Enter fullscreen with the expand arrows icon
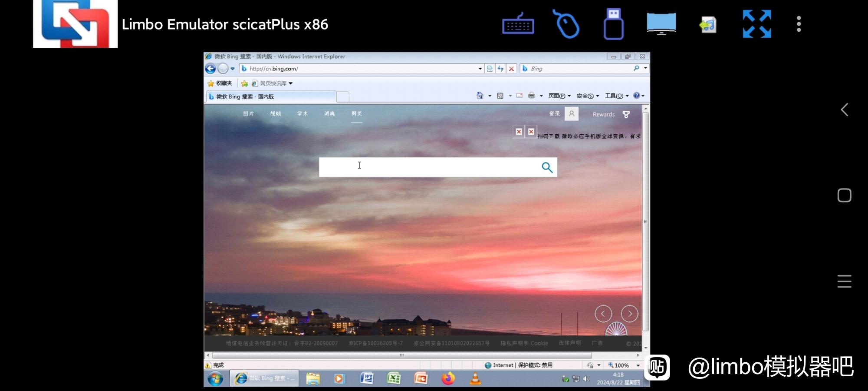 [x=757, y=24]
